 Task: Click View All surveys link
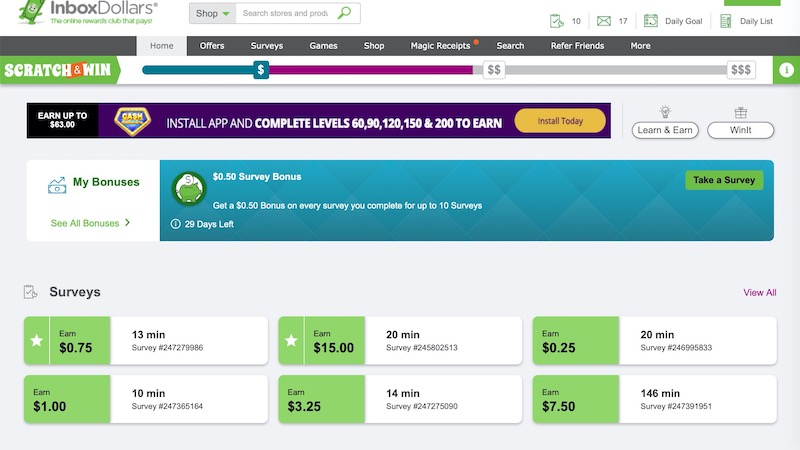tap(760, 292)
